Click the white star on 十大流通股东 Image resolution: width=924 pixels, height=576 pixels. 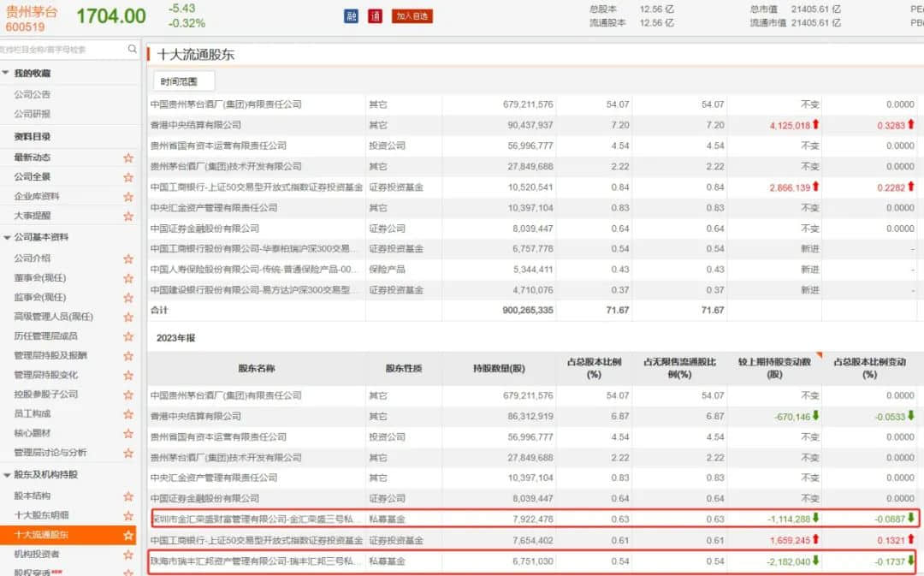[128, 535]
